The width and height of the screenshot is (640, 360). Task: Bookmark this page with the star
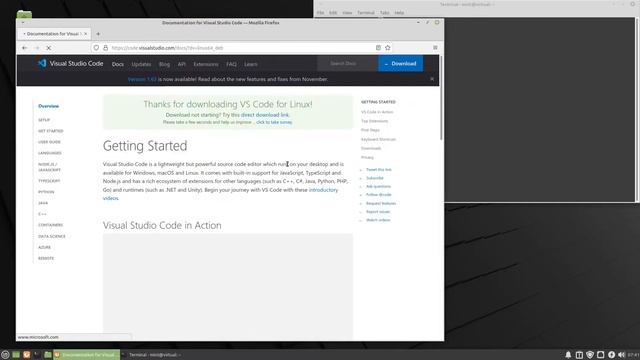tap(387, 48)
